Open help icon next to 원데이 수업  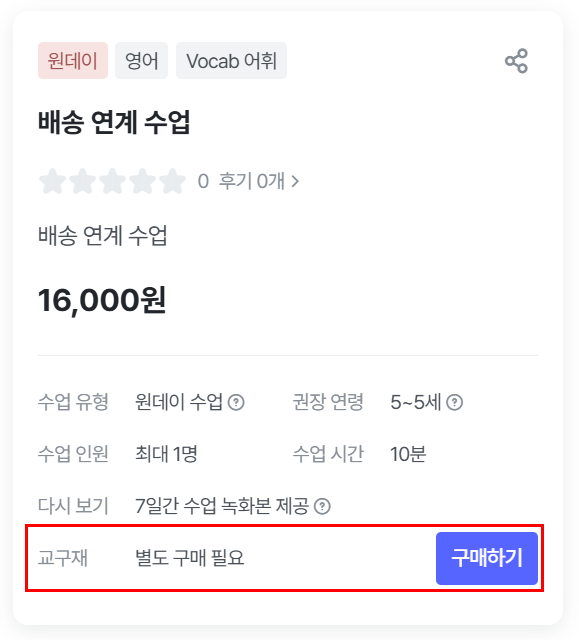pyautogui.click(x=236, y=402)
